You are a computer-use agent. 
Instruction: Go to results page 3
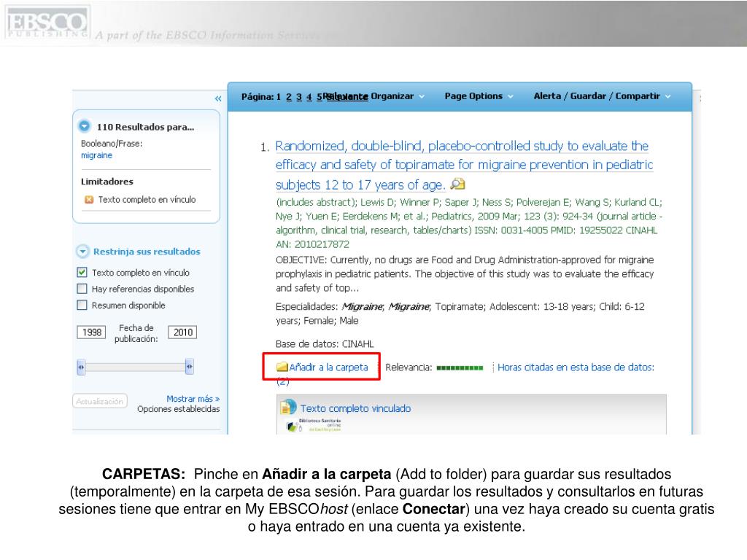coord(299,97)
